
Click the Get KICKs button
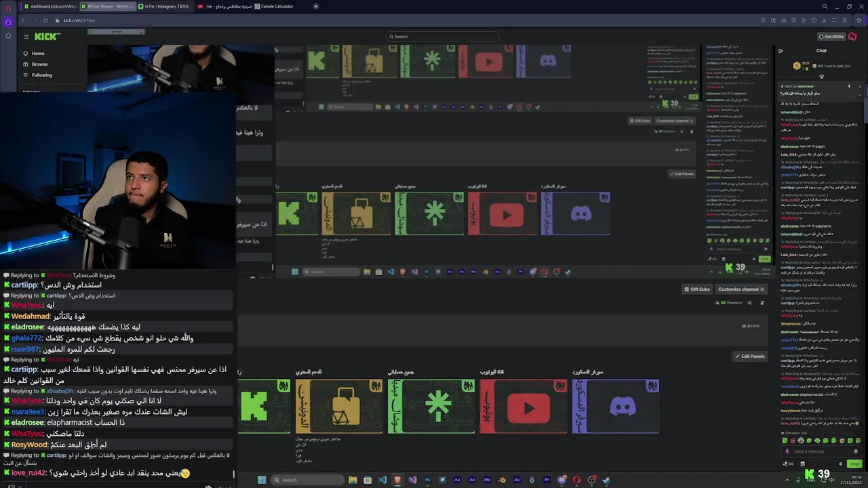coord(831,37)
